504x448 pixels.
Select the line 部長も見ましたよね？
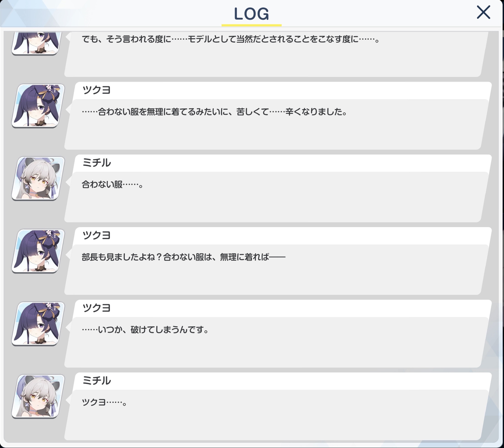(183, 257)
